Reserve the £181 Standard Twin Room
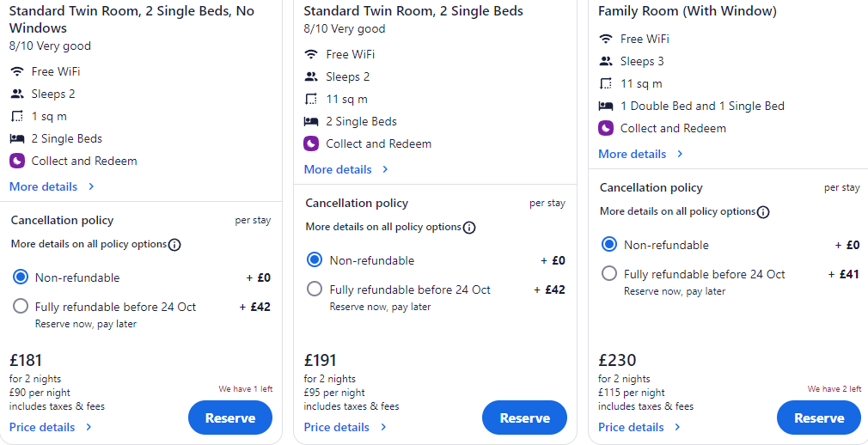The height and width of the screenshot is (445, 868). coord(230,418)
